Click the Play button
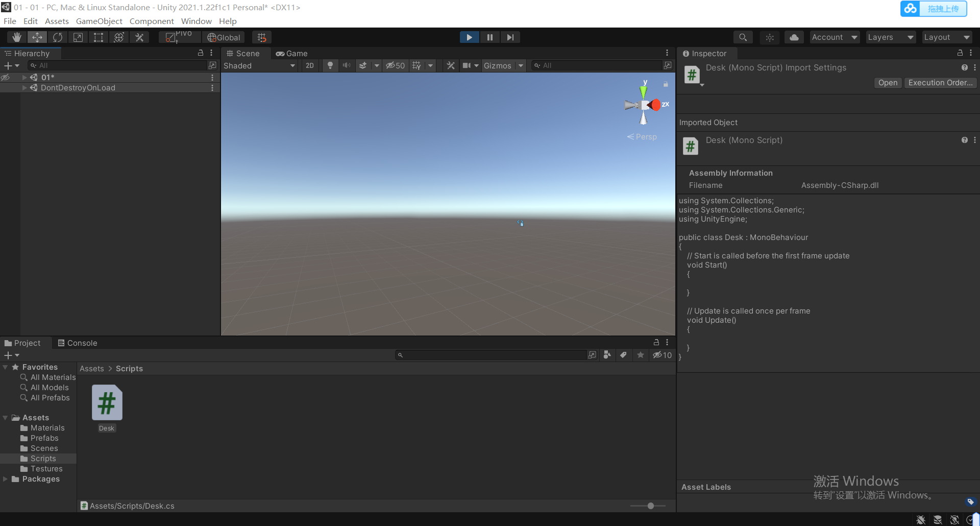Image resolution: width=980 pixels, height=526 pixels. point(469,37)
